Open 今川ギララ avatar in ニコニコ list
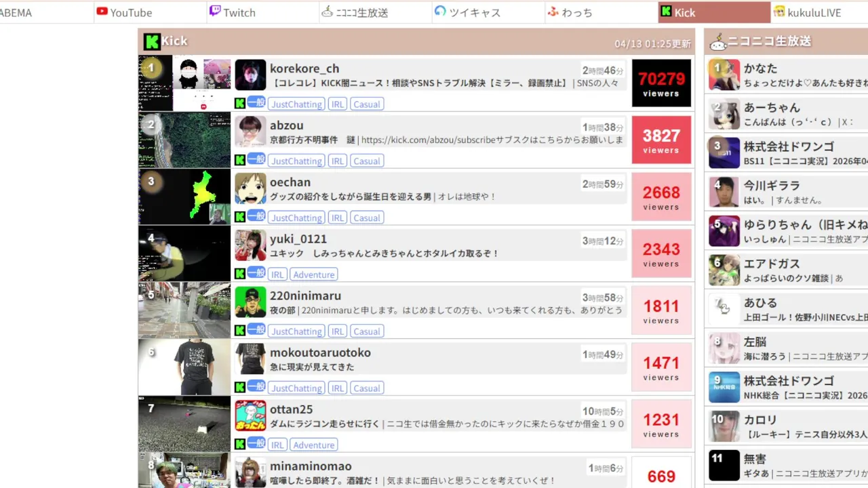Viewport: 868px width, 488px height. click(x=724, y=192)
